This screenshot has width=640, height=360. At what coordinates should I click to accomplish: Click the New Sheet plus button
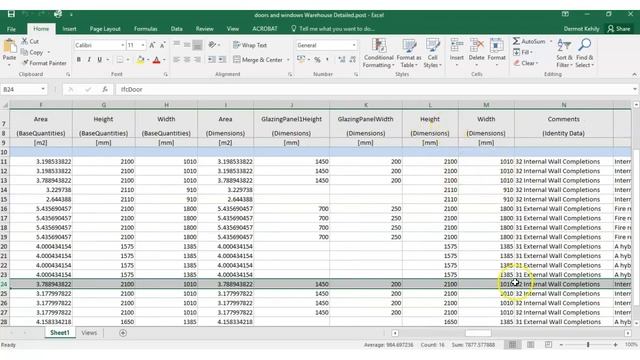pyautogui.click(x=122, y=333)
